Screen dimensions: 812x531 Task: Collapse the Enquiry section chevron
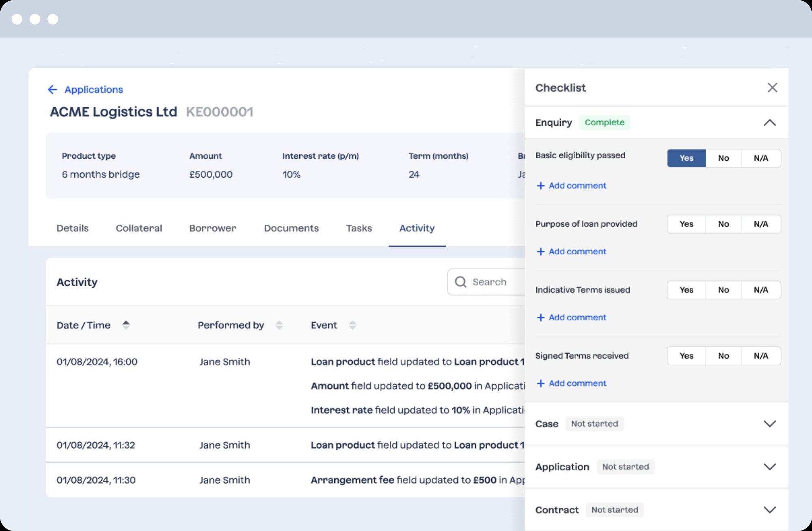769,123
